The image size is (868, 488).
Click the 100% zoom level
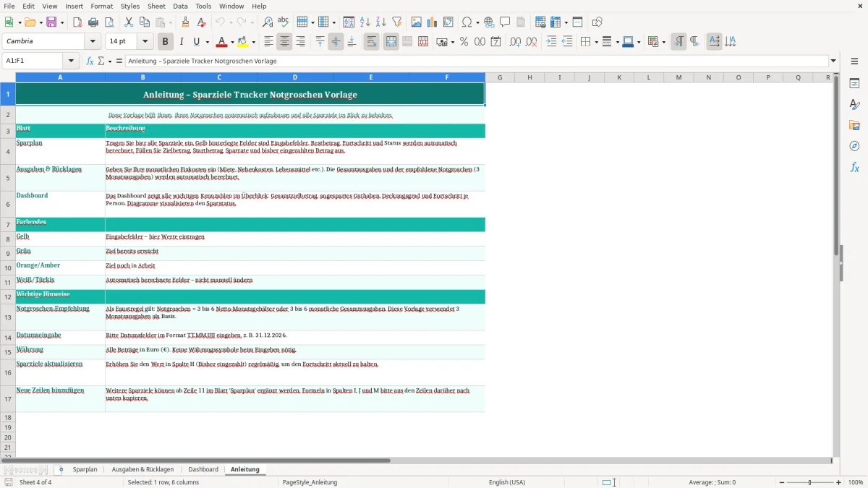(855, 482)
